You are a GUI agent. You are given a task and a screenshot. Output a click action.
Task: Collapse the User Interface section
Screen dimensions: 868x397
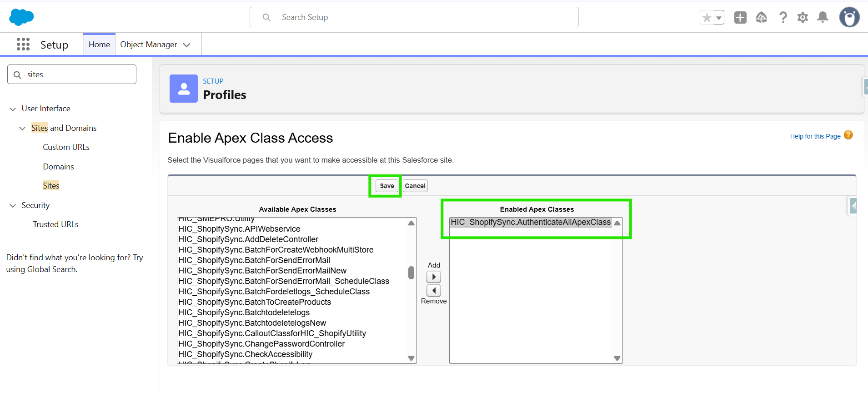tap(13, 109)
